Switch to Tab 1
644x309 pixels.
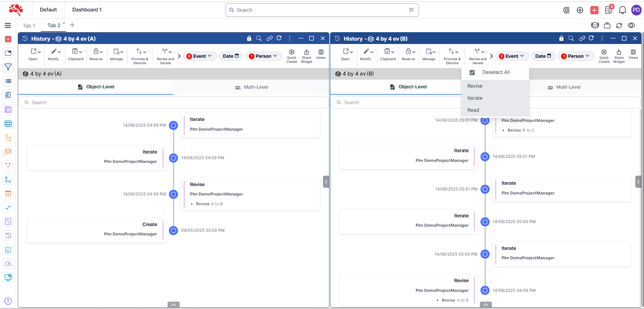[x=29, y=26]
